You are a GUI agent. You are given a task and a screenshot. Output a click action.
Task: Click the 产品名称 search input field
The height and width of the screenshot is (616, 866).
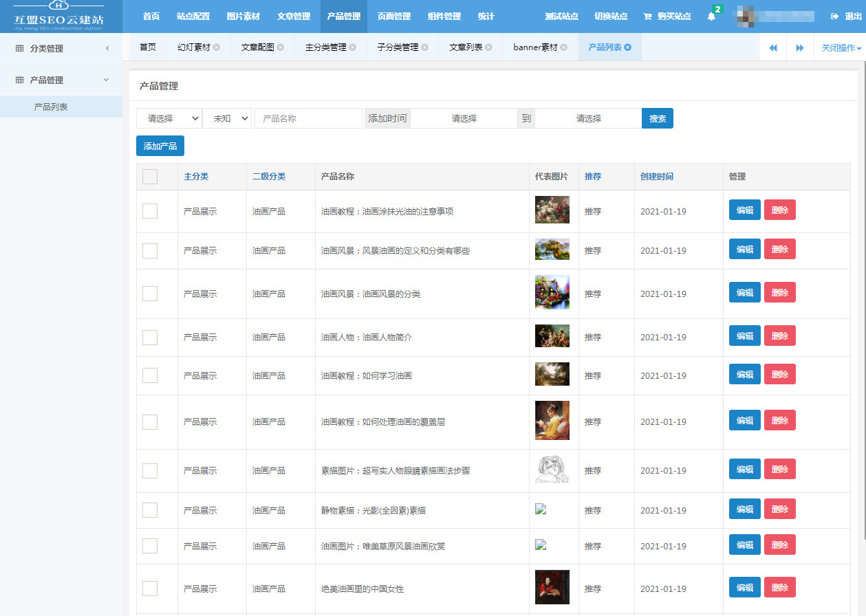[308, 118]
